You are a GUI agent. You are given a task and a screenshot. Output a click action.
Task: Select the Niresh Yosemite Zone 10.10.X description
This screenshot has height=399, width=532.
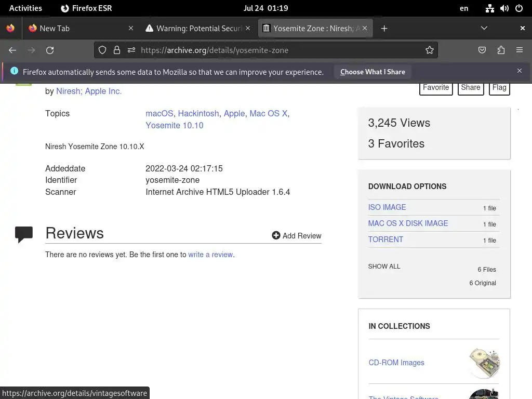coord(95,146)
